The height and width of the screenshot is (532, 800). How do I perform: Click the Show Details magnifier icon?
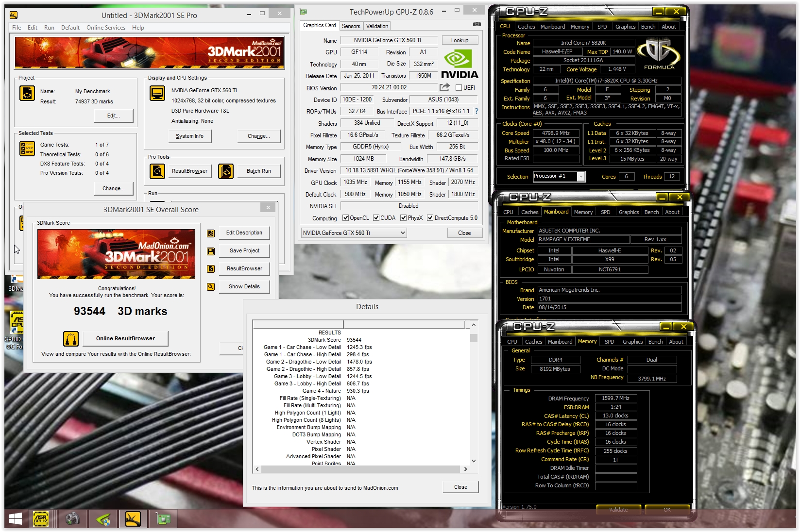(211, 287)
